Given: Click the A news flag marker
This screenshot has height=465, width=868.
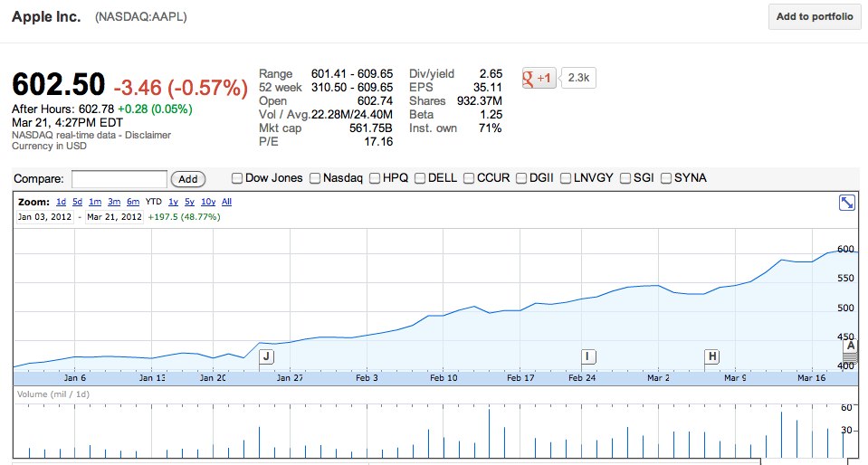Looking at the screenshot, I should pos(850,346).
